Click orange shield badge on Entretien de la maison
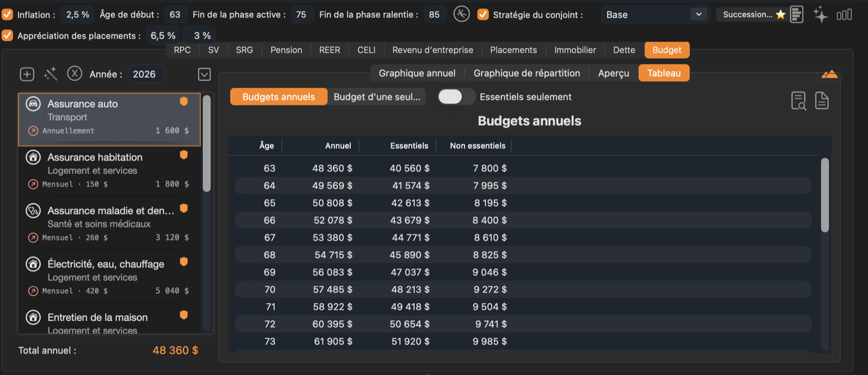This screenshot has width=868, height=375. pyautogui.click(x=184, y=315)
